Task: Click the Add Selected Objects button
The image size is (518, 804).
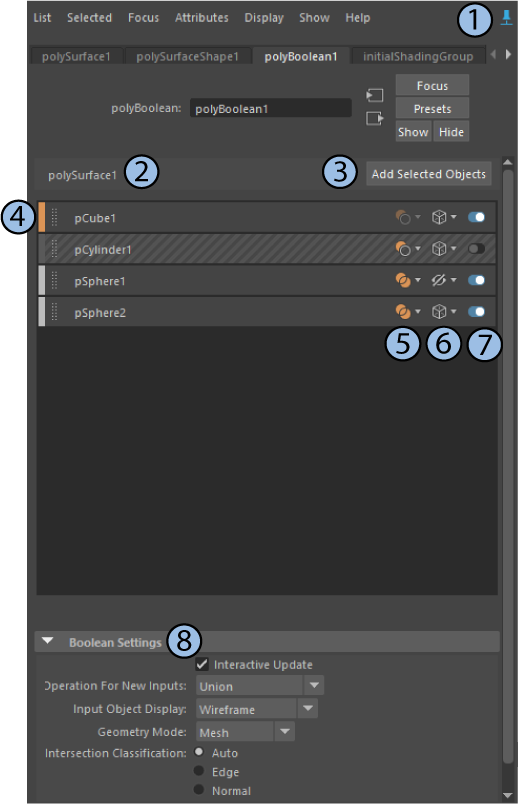Action: [x=429, y=174]
